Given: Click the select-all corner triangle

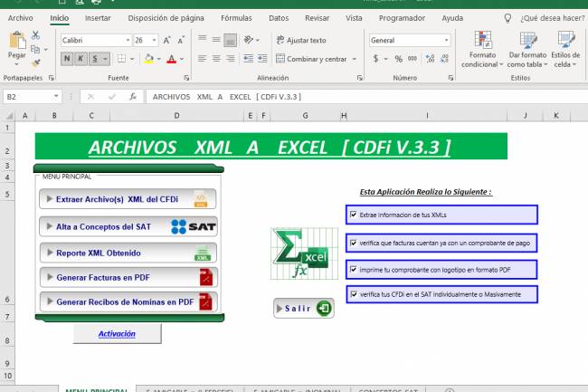Looking at the screenshot, I should (x=9, y=116).
